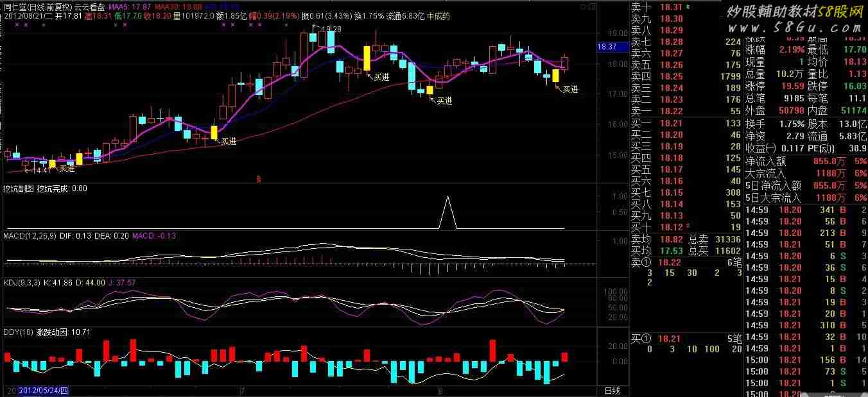Click the 涨停 19.59 limit-up field
868x397 pixels.
point(775,86)
